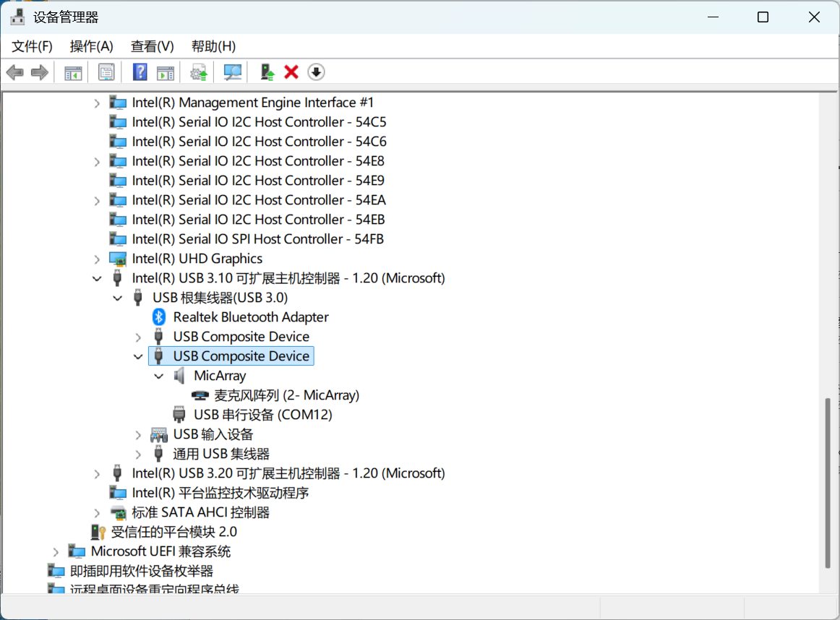Click the drive icon for 标准 SATA AHCI 控制器
The width and height of the screenshot is (840, 620).
117,513
